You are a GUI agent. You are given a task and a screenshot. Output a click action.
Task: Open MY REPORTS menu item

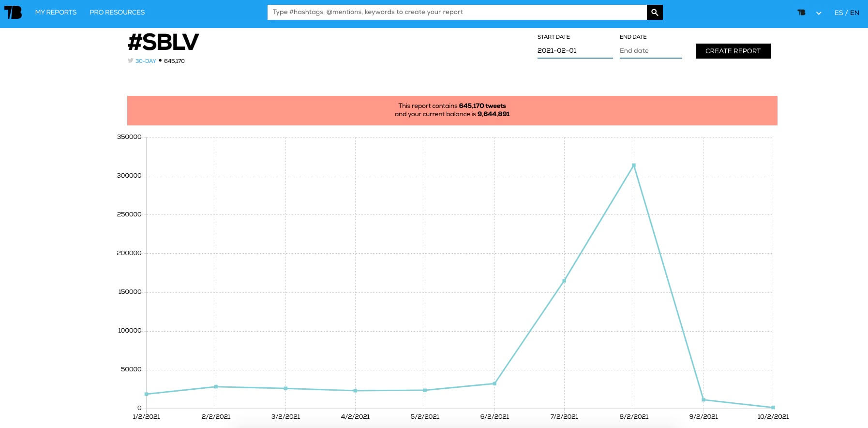click(x=56, y=12)
